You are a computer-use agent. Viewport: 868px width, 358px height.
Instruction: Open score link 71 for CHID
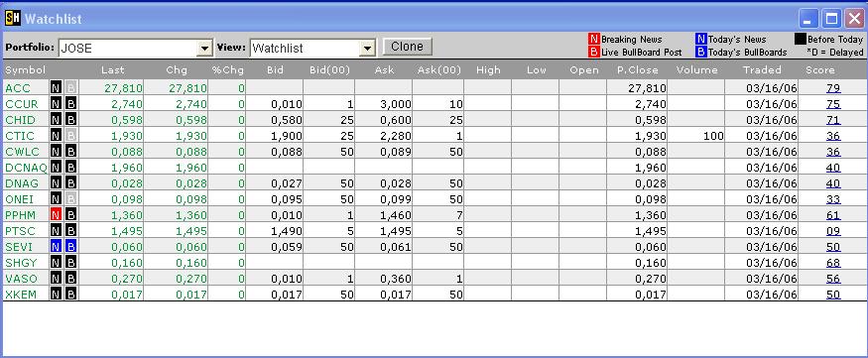click(x=833, y=120)
